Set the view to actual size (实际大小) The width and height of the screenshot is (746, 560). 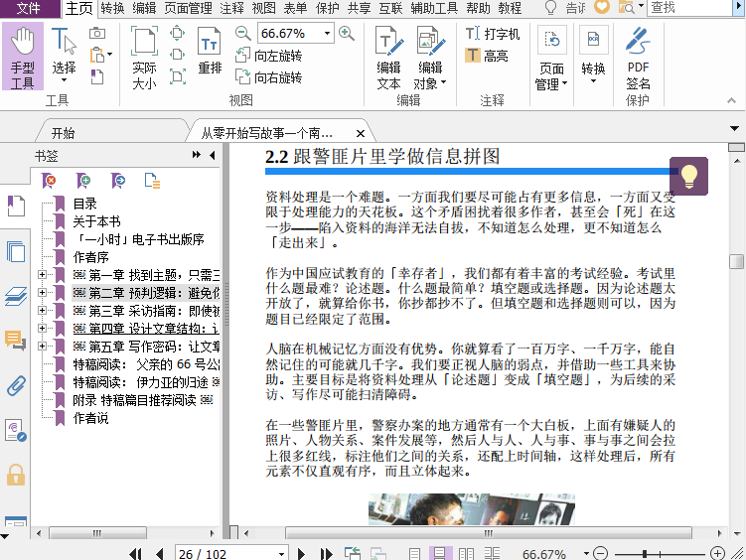tap(144, 58)
